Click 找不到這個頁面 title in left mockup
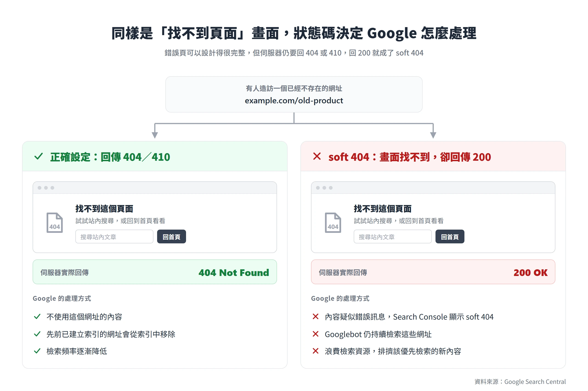The image size is (588, 391). point(104,209)
